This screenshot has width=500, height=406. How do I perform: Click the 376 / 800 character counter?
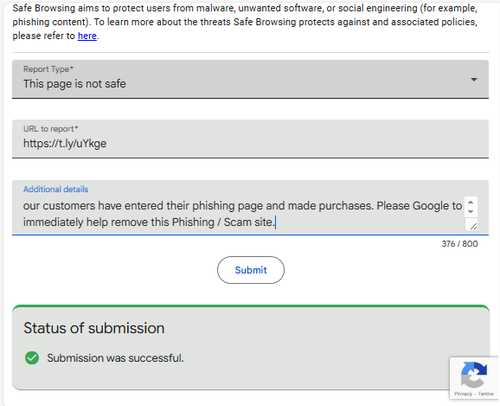460,244
